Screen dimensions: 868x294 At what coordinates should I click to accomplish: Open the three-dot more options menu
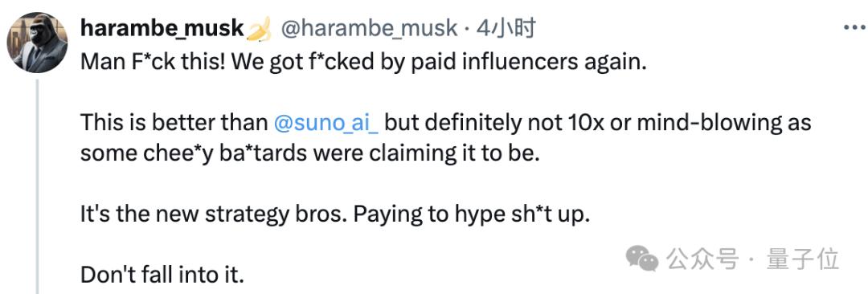click(854, 27)
